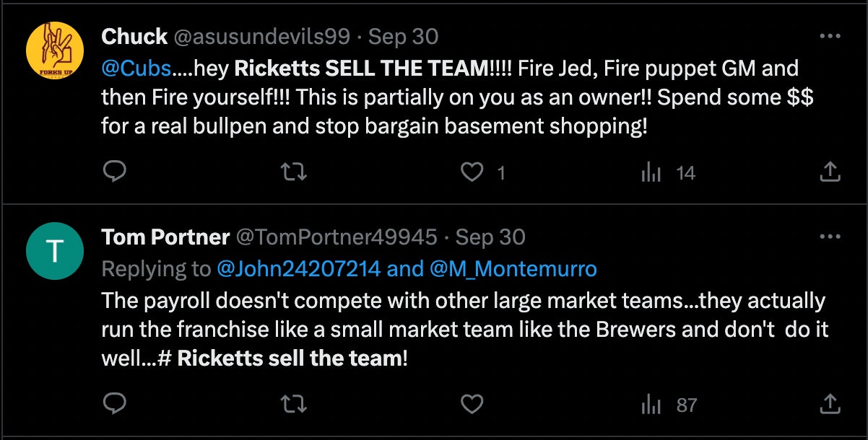Like Tom Portner's tweet
The width and height of the screenshot is (868, 440).
472,404
